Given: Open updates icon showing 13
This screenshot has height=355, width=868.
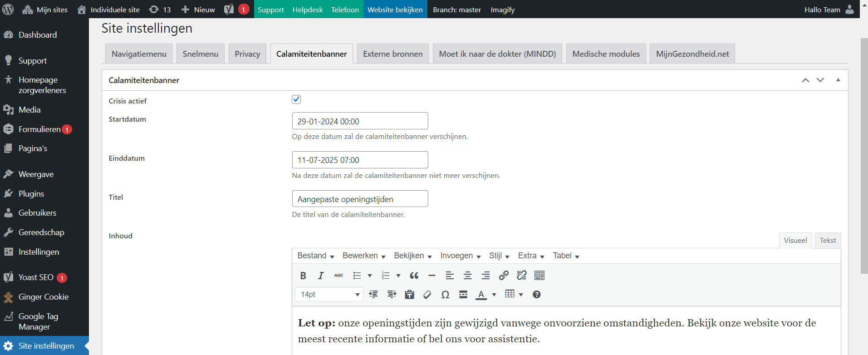Looking at the screenshot, I should pyautogui.click(x=160, y=9).
